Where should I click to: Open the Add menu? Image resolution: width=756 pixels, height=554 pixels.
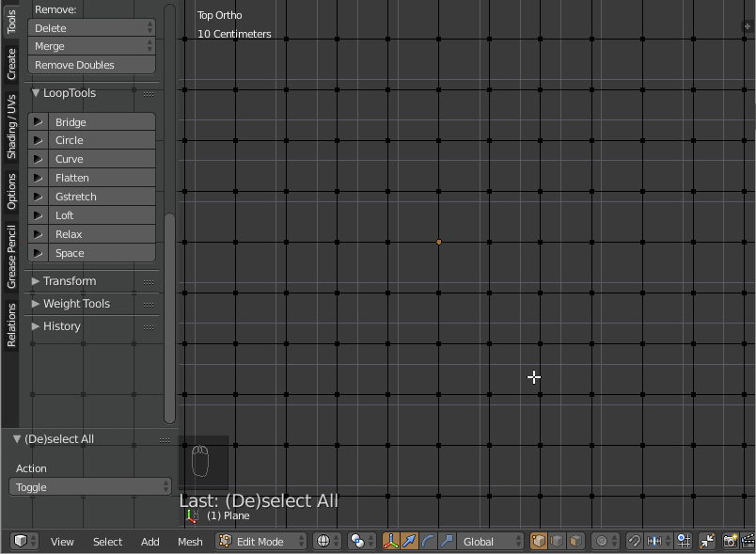click(x=150, y=542)
